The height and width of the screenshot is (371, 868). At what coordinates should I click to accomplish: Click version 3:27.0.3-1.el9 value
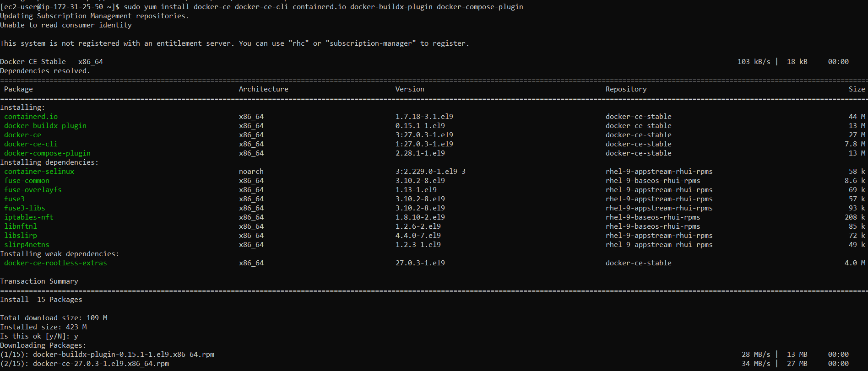pos(424,135)
